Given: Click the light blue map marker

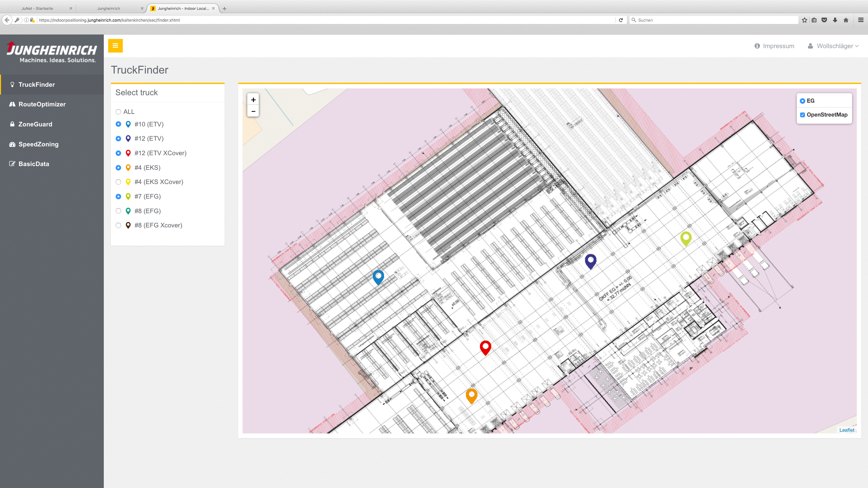Looking at the screenshot, I should 378,277.
